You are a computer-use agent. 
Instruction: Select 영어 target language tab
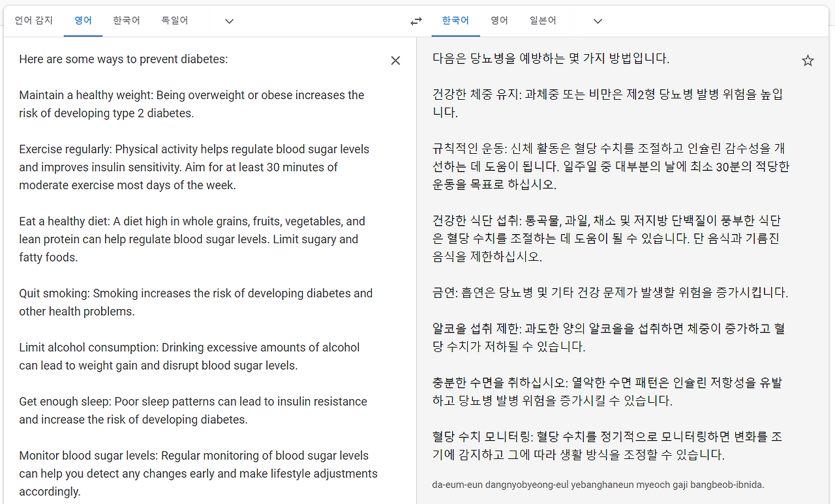(x=499, y=21)
